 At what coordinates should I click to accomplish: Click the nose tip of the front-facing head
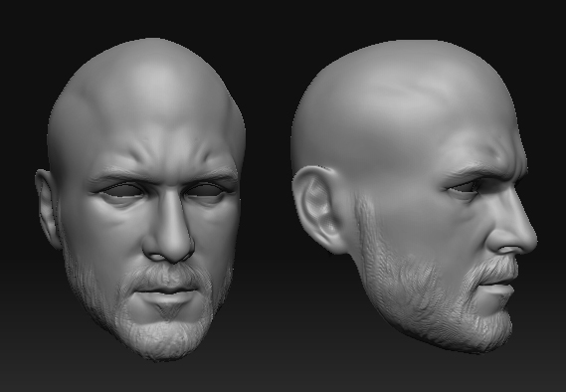169,246
